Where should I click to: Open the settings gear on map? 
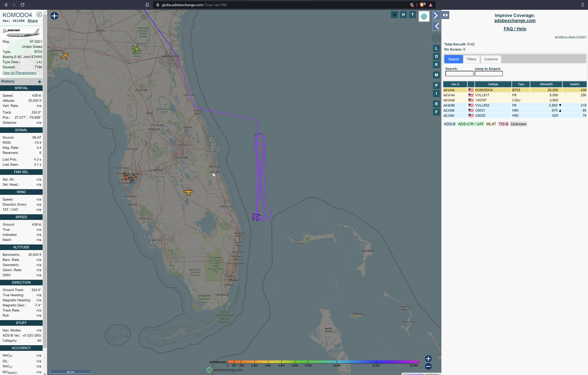click(x=436, y=38)
